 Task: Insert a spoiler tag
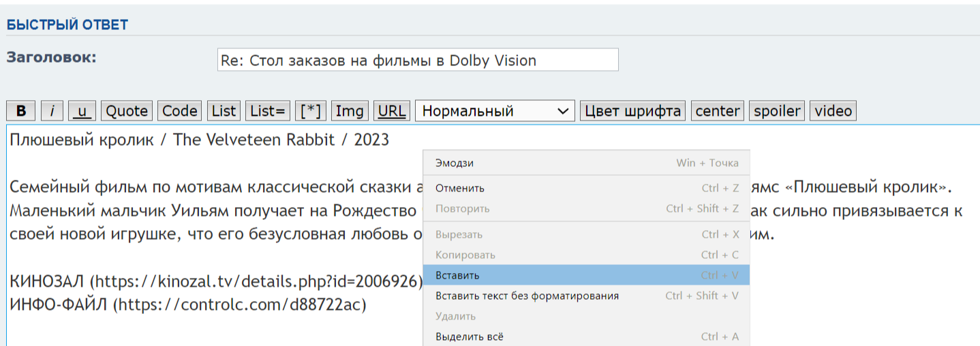click(777, 111)
